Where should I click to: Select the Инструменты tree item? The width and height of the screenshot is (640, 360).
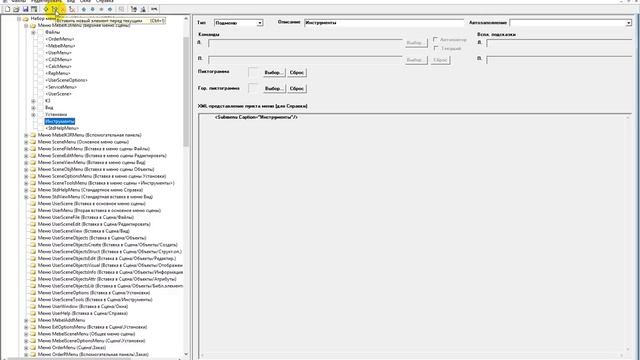pyautogui.click(x=60, y=122)
